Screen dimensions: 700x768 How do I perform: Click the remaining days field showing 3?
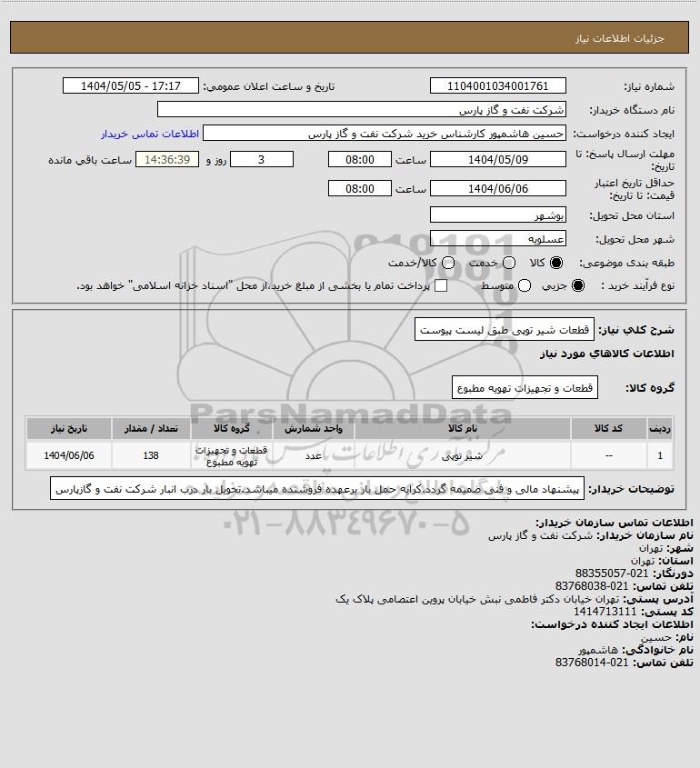click(x=262, y=159)
